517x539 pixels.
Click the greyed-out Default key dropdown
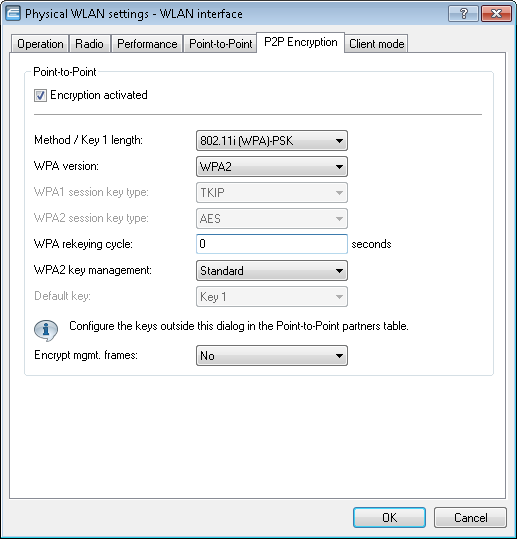point(272,297)
